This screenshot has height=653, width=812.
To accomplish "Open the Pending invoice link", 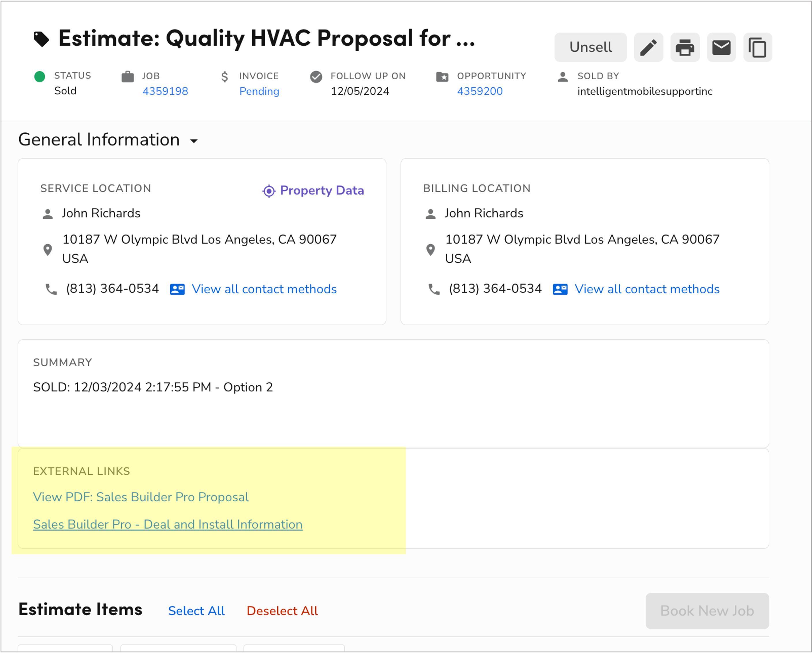I will click(259, 91).
